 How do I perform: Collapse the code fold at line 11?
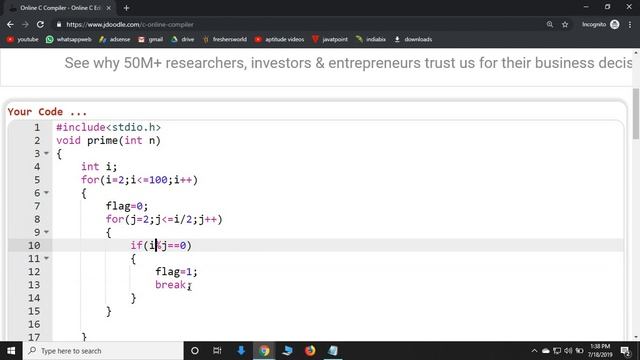click(x=46, y=258)
